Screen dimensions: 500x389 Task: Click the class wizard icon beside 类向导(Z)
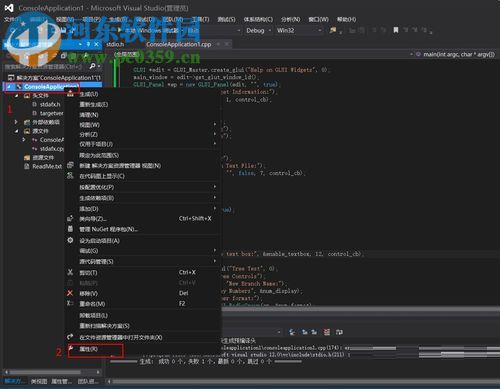pyautogui.click(x=70, y=219)
